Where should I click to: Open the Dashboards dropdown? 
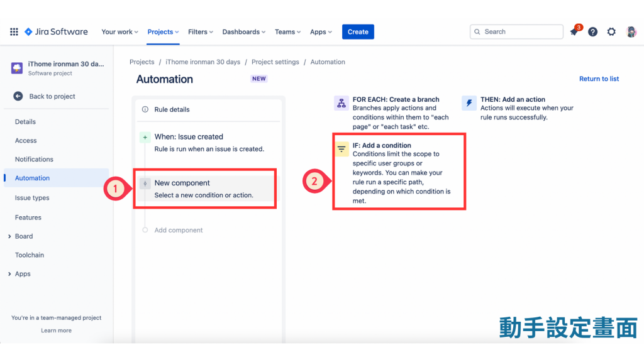(243, 31)
